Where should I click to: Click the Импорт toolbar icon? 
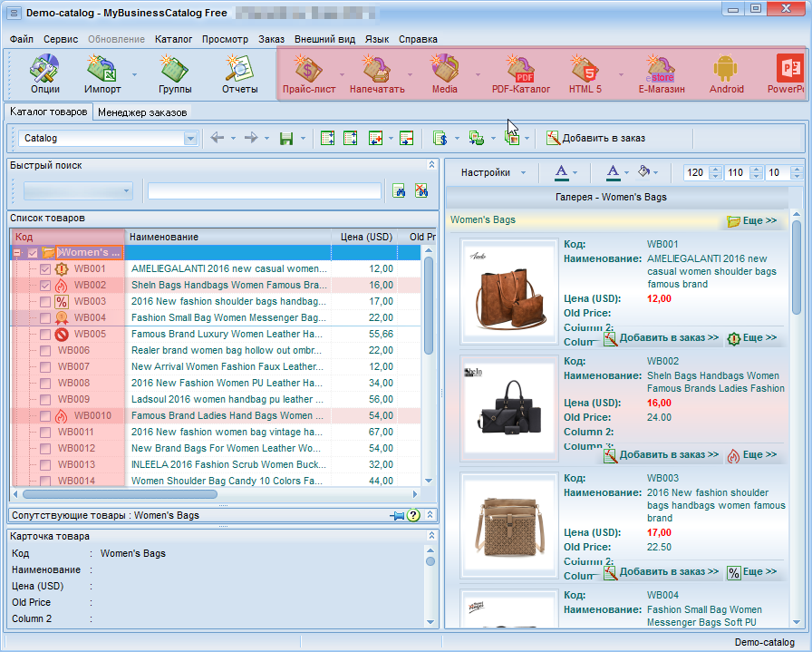(102, 74)
